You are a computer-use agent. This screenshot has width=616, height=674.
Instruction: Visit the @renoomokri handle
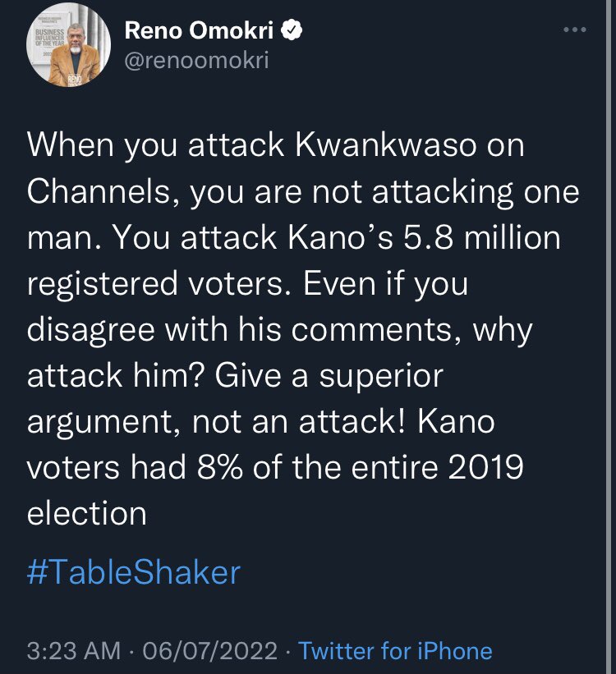pos(196,60)
